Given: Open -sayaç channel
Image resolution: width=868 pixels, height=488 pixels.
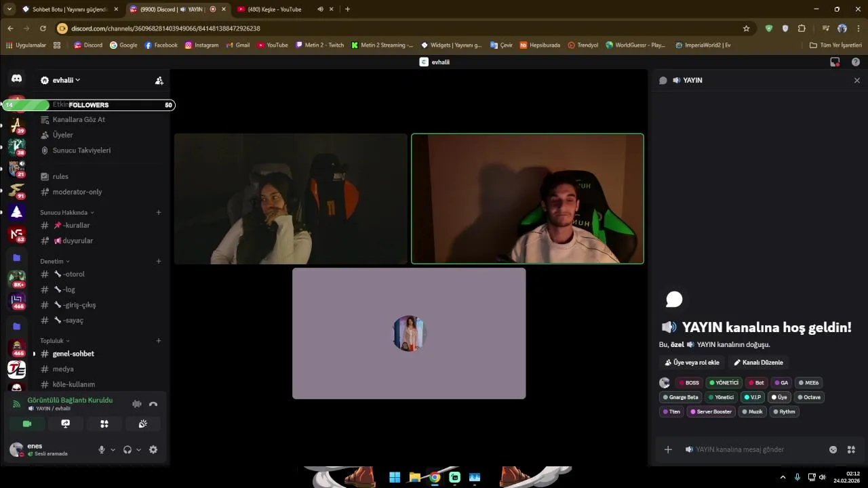Looking at the screenshot, I should [68, 321].
